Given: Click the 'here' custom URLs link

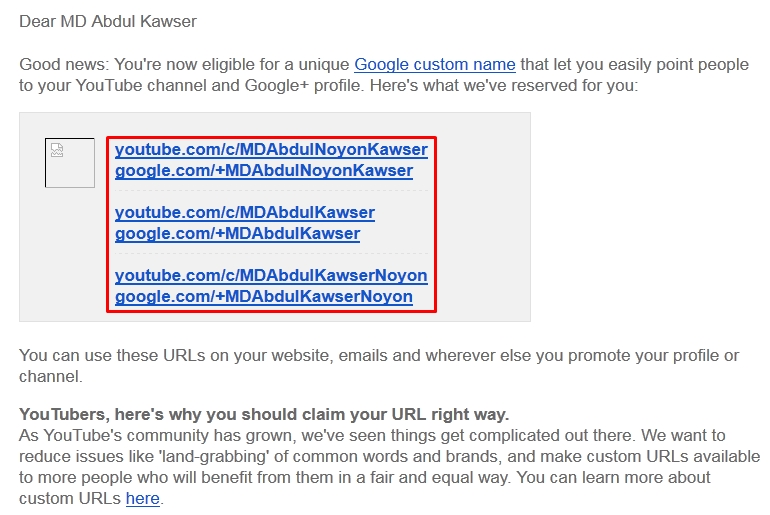Looking at the screenshot, I should 142,498.
